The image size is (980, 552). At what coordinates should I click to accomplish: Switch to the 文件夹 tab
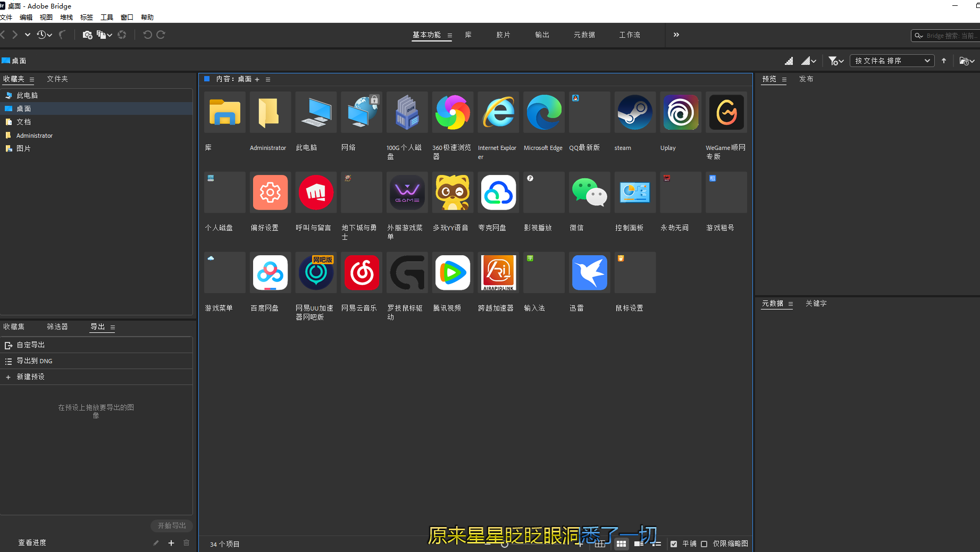click(x=57, y=79)
